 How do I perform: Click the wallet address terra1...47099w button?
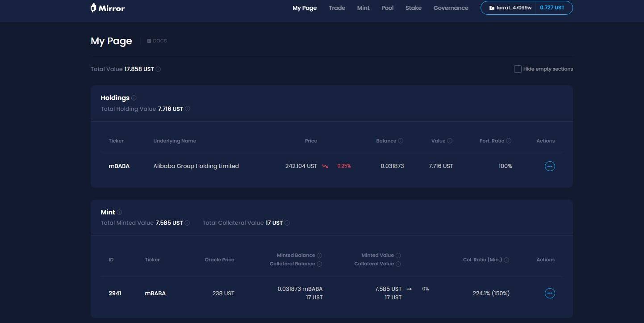510,8
